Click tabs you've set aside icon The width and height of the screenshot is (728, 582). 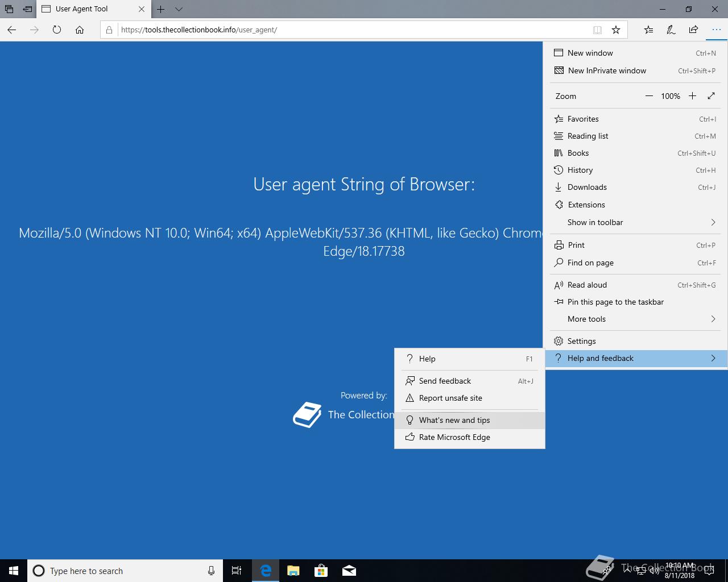pyautogui.click(x=9, y=9)
